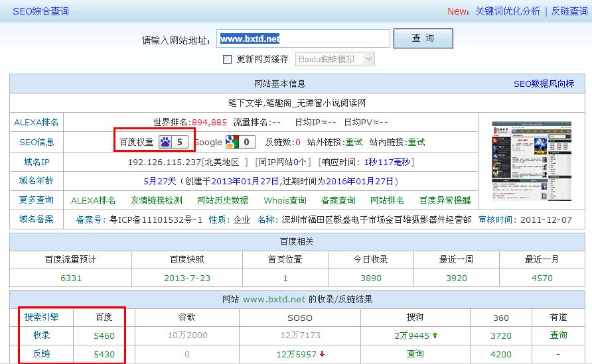Enable the 更新网页缓存 checkbox
Viewport: 592px width, 364px height.
pos(227,59)
